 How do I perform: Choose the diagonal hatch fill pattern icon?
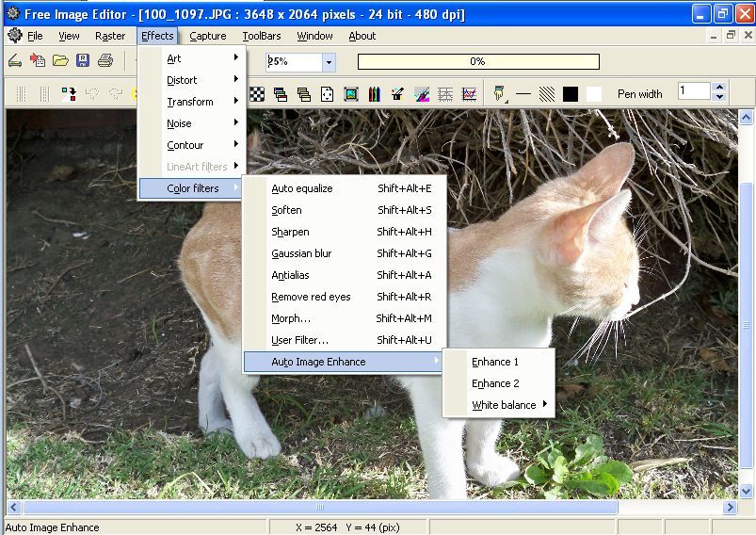[547, 94]
